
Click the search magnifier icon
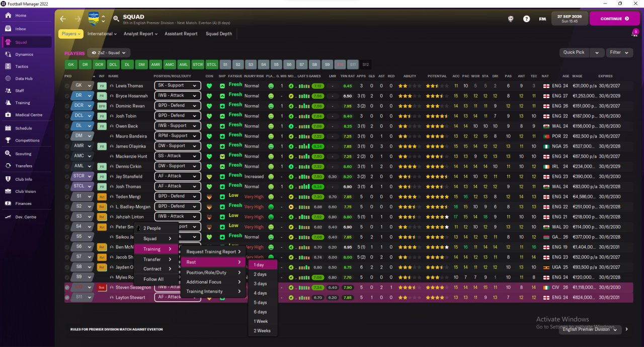[x=116, y=19]
